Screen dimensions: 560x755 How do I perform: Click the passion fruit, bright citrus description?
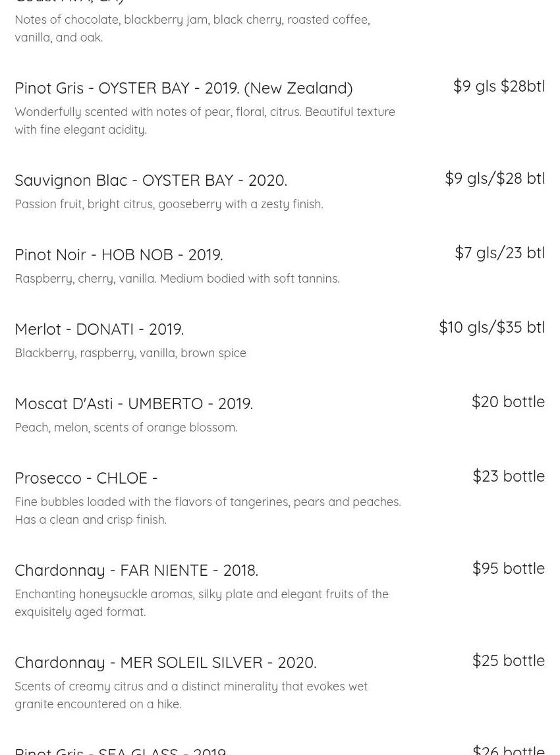[x=169, y=204]
